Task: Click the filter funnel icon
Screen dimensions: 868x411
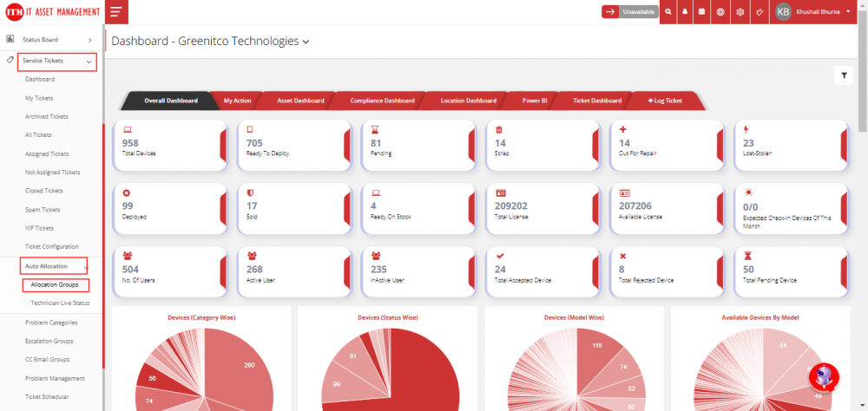Action: coord(843,75)
